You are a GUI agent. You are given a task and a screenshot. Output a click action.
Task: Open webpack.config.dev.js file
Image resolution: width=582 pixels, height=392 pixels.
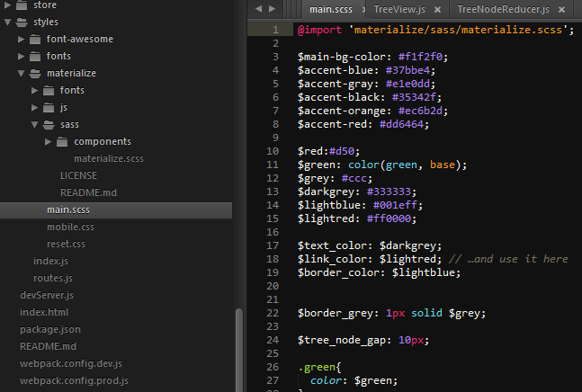point(71,363)
